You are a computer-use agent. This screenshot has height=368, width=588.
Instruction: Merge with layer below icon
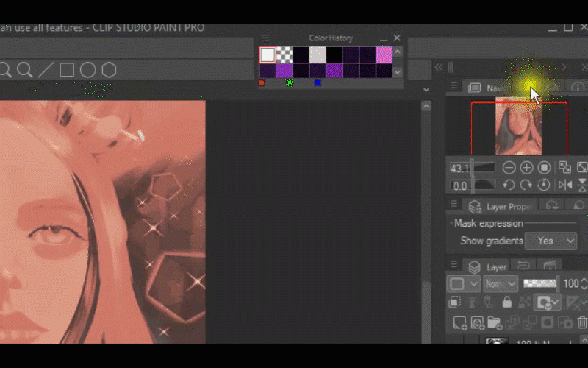click(x=529, y=322)
